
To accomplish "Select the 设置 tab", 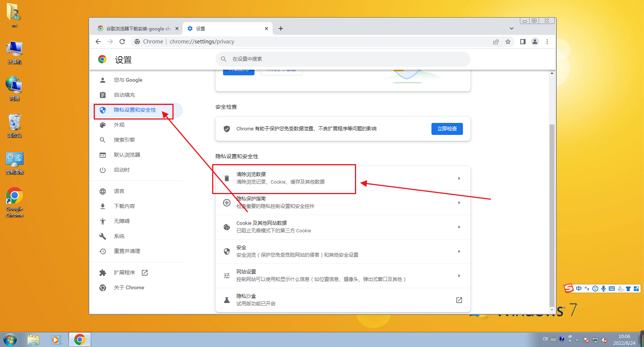I will tap(228, 28).
